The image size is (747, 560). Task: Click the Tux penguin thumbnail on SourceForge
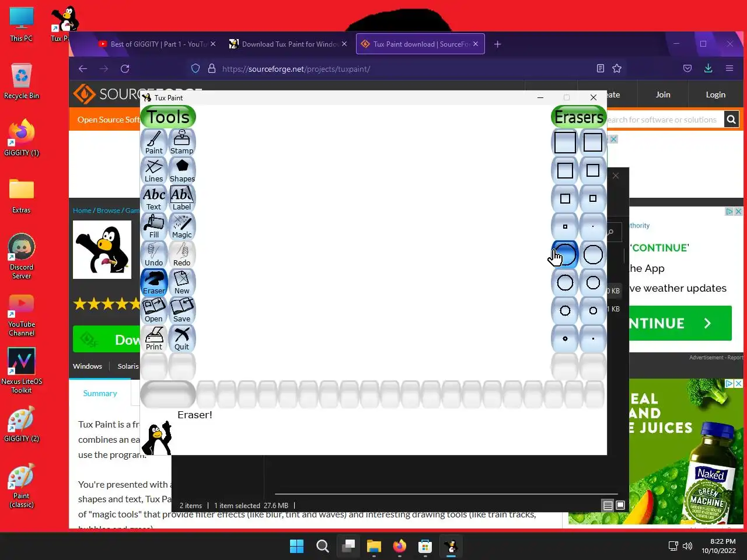[x=102, y=250]
